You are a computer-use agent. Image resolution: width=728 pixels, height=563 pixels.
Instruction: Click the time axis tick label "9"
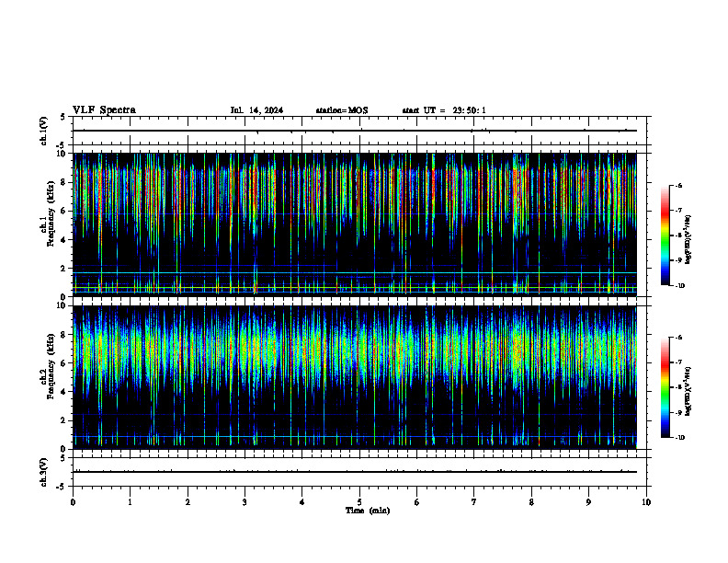click(588, 502)
